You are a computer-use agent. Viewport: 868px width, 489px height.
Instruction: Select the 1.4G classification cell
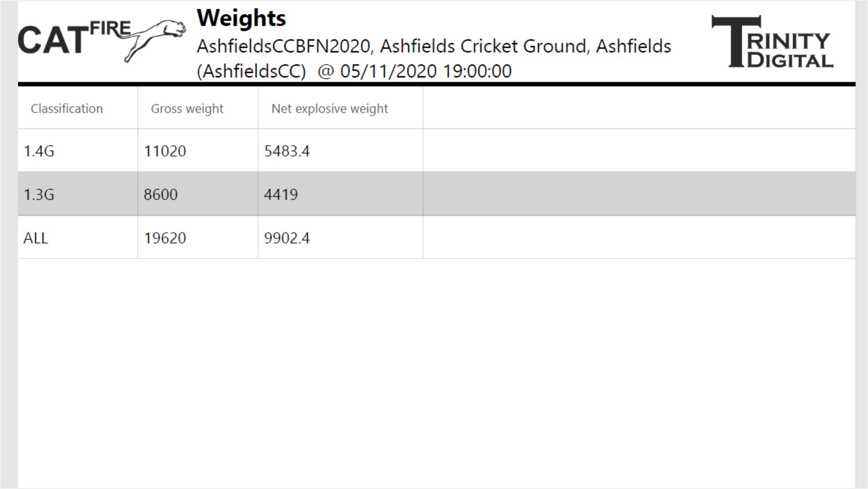[39, 151]
